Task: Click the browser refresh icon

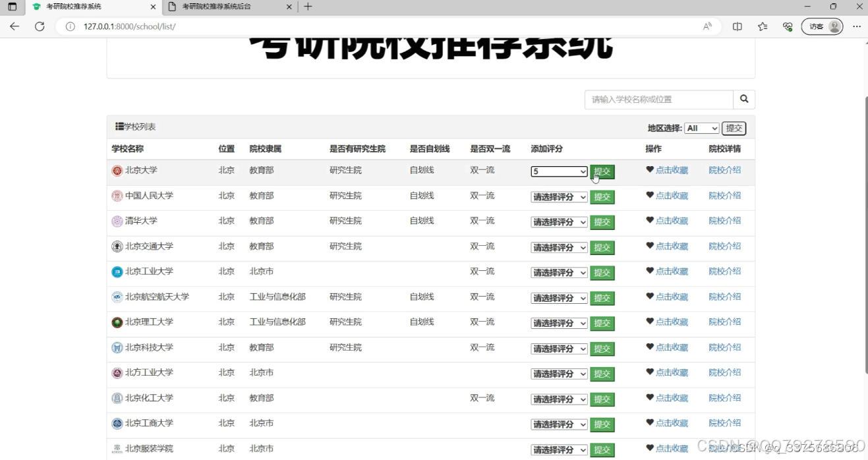Action: [x=40, y=26]
